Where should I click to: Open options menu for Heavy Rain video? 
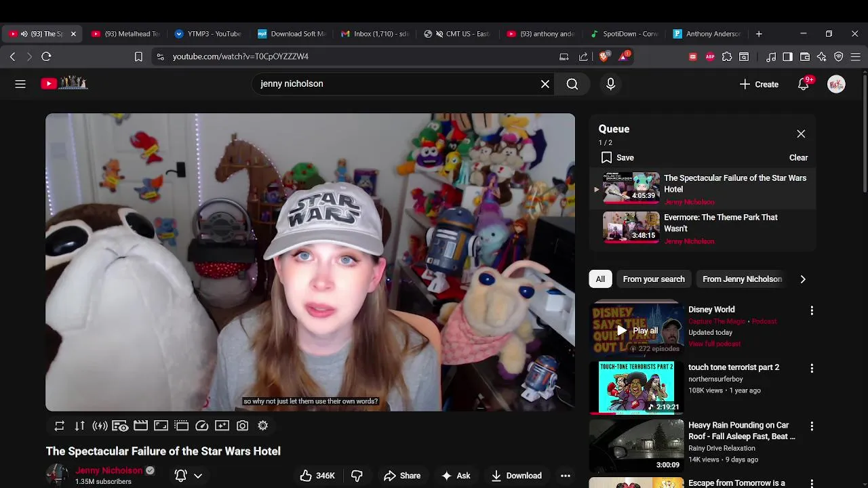click(812, 426)
